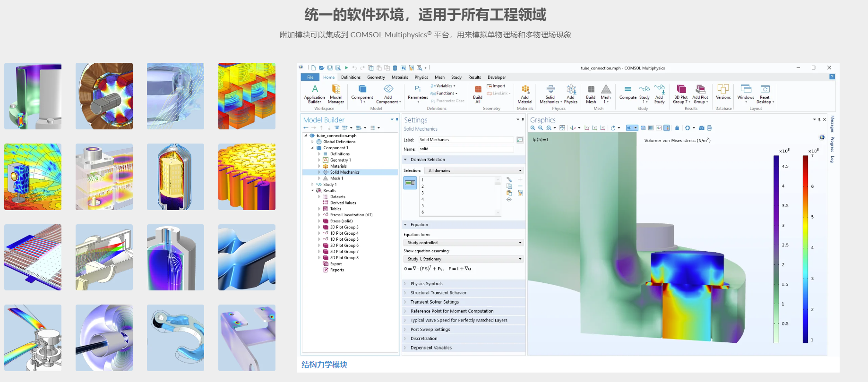Click the rainbow color legend bar

coord(805,249)
